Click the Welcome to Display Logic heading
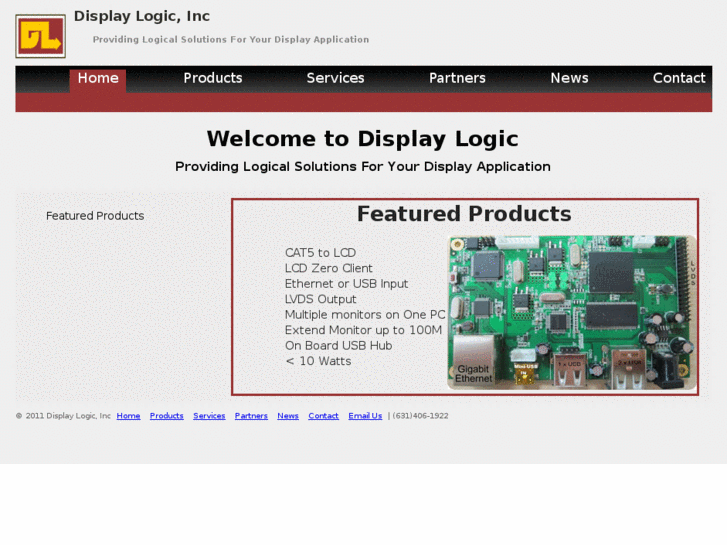727x545 pixels. 363,139
